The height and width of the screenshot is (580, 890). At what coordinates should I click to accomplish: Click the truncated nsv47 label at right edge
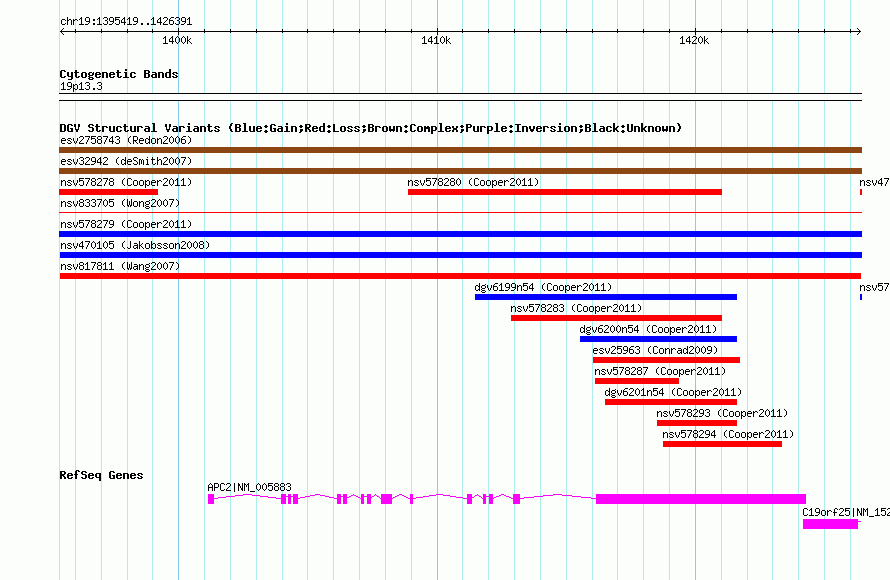[875, 182]
